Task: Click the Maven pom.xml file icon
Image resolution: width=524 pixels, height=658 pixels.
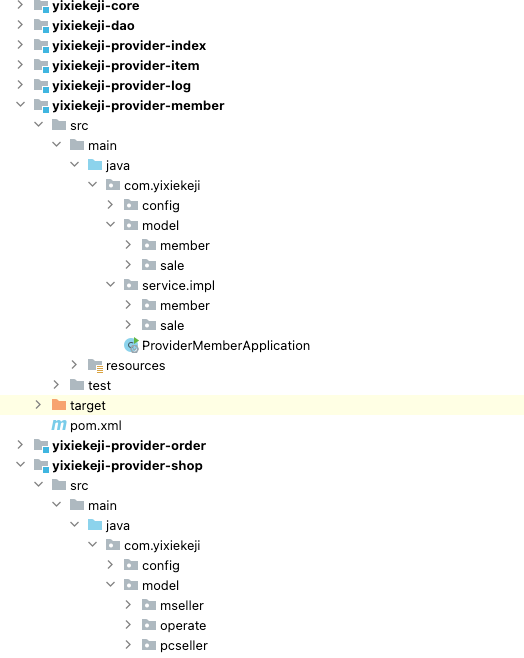Action: tap(59, 426)
